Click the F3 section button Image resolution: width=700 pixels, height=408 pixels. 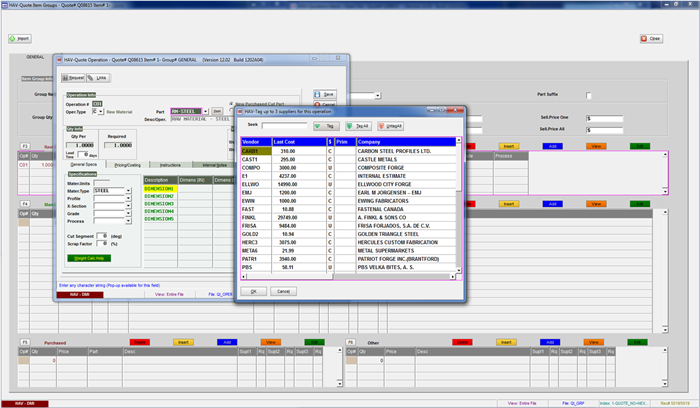[x=25, y=146]
